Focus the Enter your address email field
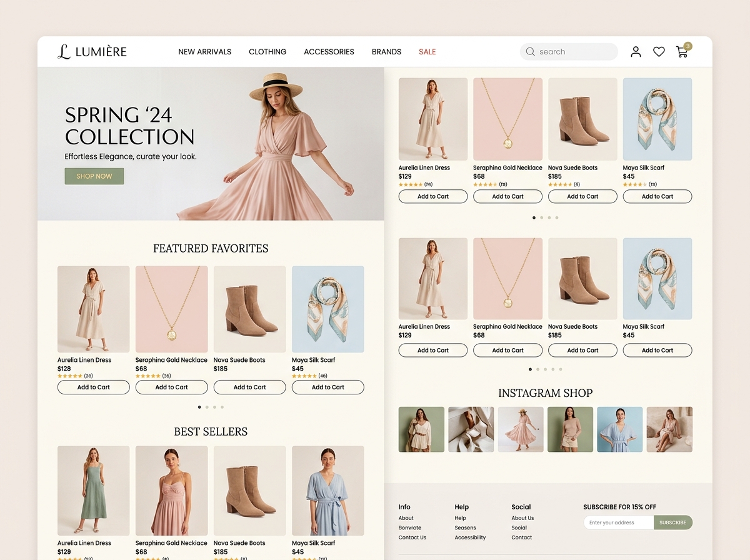Viewport: 750px width, 560px height. click(x=619, y=522)
